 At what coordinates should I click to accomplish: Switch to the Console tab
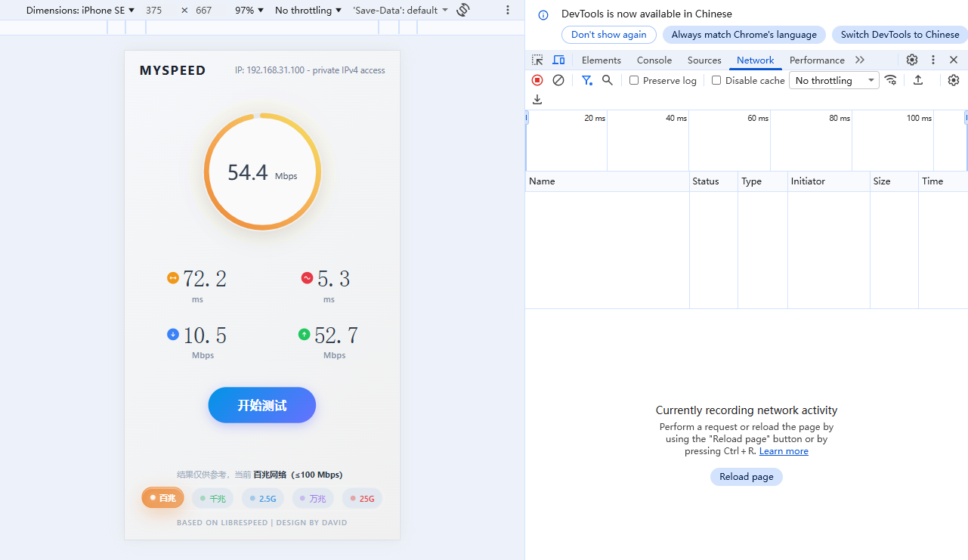pos(654,60)
